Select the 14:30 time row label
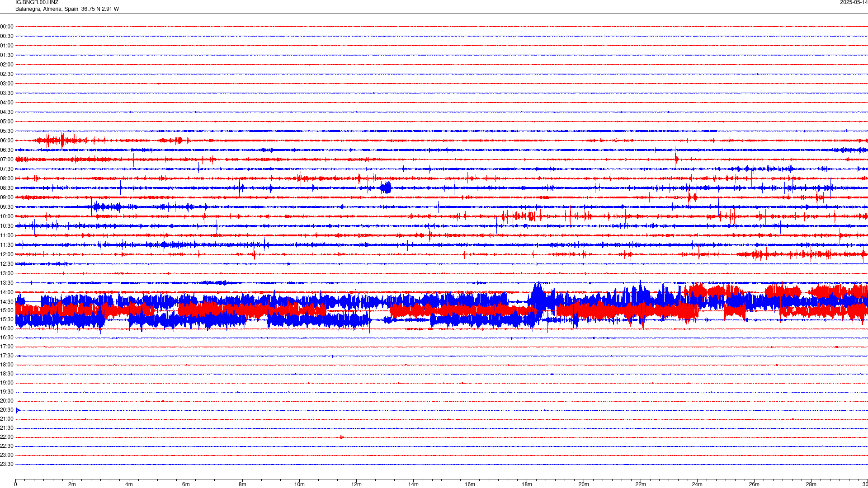The image size is (868, 488). (x=7, y=302)
